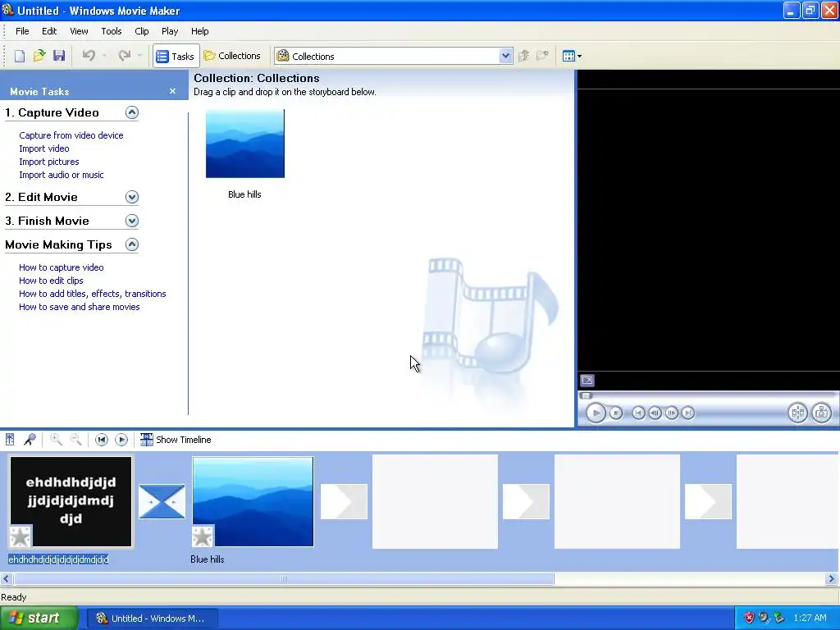Click the Split clip button
This screenshot has height=630, width=840.
coord(797,413)
